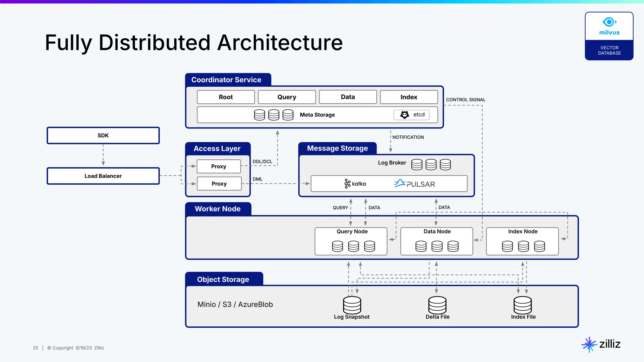Click the Kafka logo icon
Screen dimensions: 644x362
pyautogui.click(x=347, y=184)
